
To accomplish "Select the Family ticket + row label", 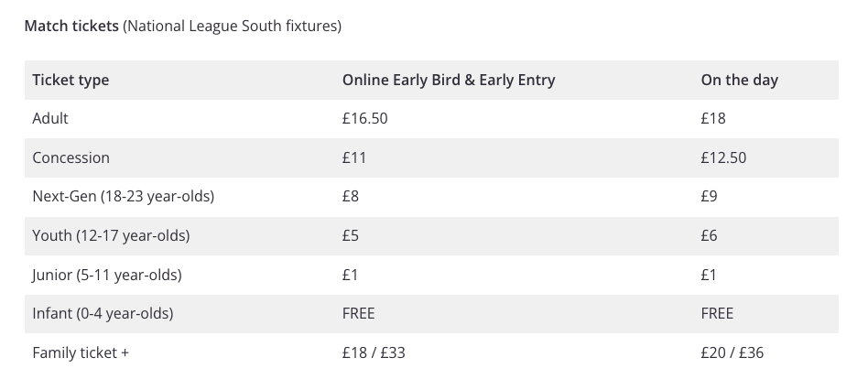I will [81, 353].
